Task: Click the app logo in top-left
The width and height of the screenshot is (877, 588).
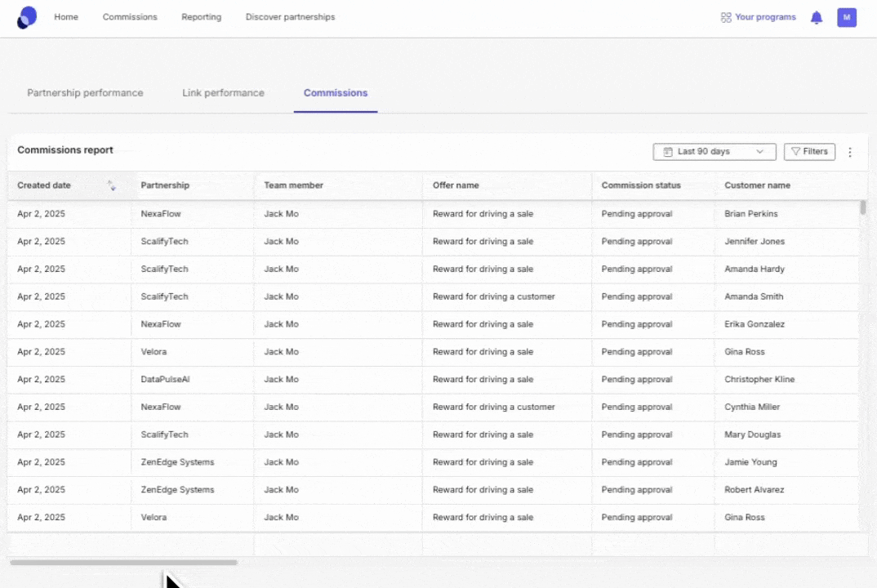Action: coord(26,17)
